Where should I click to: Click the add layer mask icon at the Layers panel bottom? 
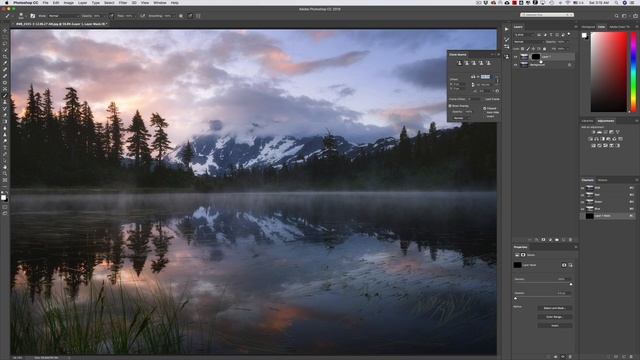coord(543,240)
